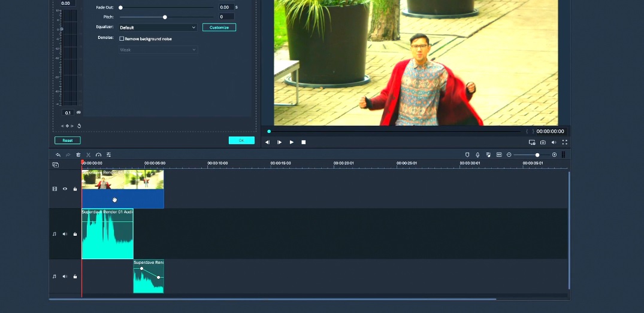Enter fullscreen preview mode
644x313 pixels.
pos(564,142)
